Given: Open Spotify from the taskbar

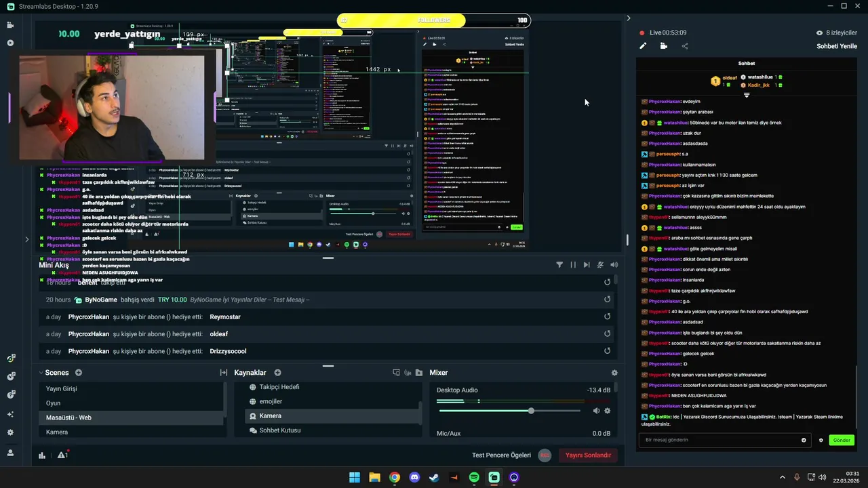Looking at the screenshot, I should 474,477.
